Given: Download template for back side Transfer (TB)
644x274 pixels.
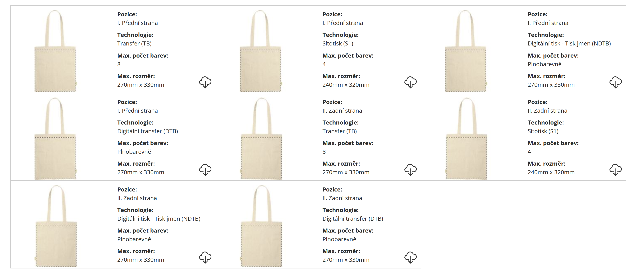Looking at the screenshot, I should 410,170.
